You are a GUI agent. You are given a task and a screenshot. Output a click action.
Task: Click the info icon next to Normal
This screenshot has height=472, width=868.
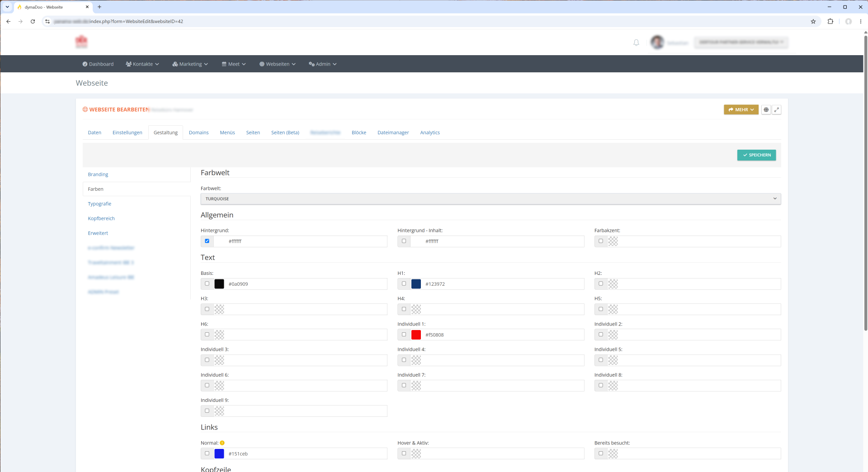[222, 443]
